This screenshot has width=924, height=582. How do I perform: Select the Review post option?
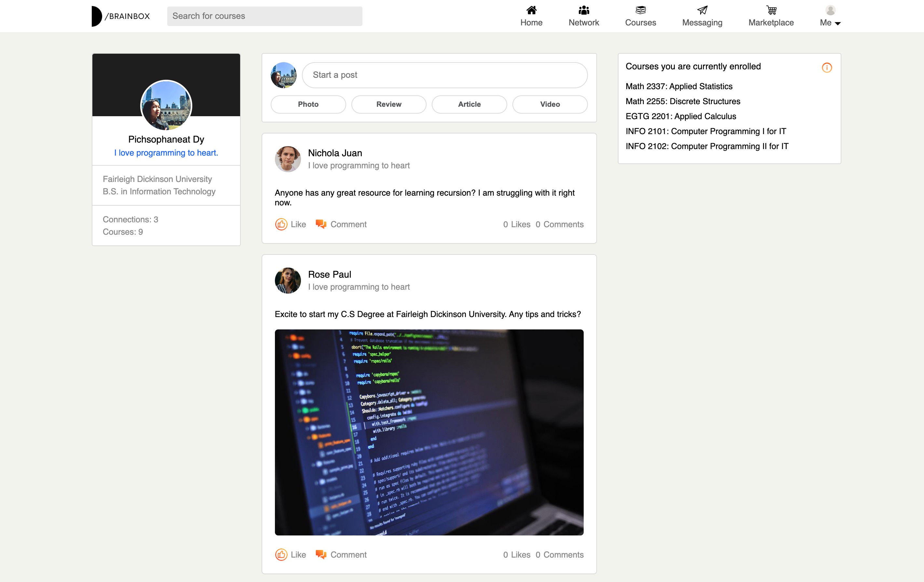388,104
